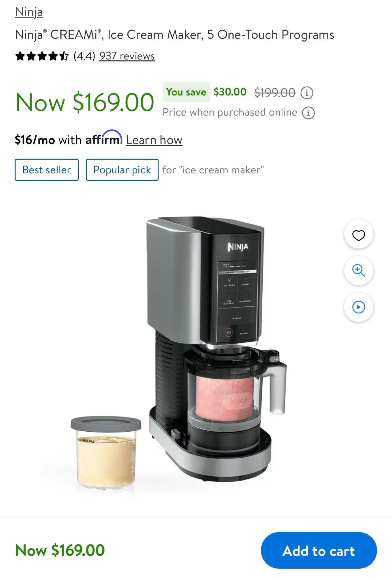The image size is (392, 580).
Task: Open 937 reviews link
Action: pyautogui.click(x=127, y=56)
